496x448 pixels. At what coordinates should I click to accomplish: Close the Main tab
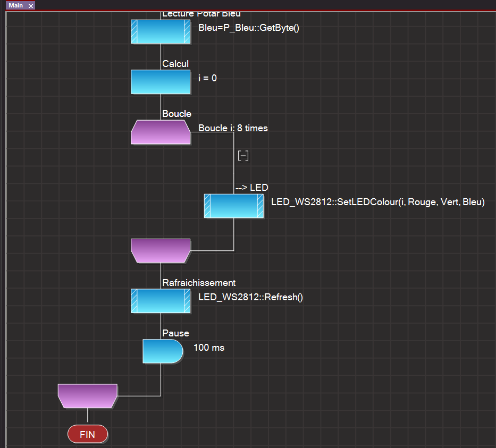(x=31, y=6)
